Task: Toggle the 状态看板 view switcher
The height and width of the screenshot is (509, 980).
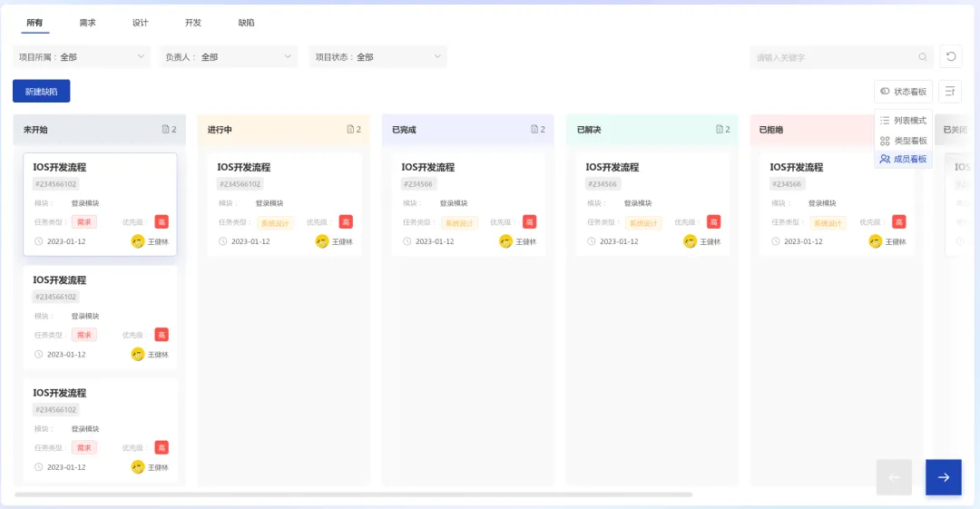Action: point(903,92)
